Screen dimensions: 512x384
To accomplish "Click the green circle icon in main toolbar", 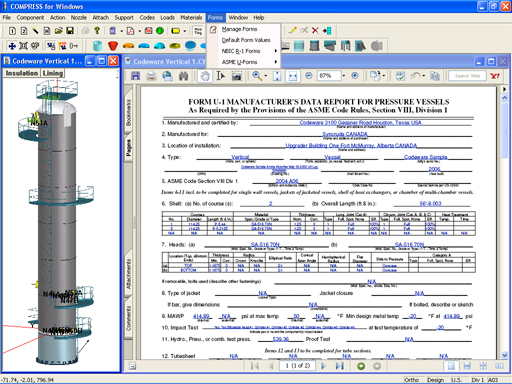I will 160,31.
